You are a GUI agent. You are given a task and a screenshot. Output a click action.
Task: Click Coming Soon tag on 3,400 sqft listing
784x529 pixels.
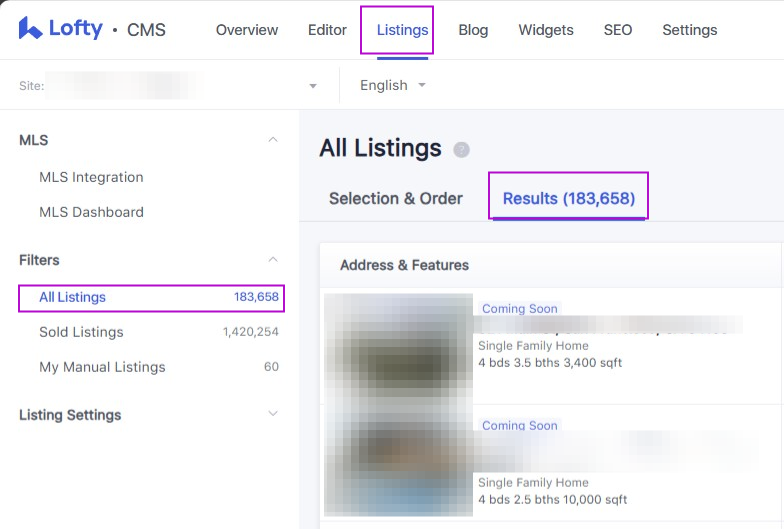click(520, 308)
